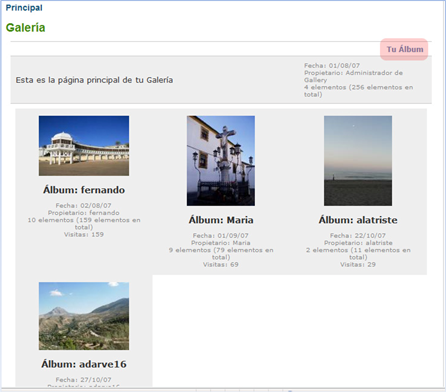Click the 'Álbum: alatriste' title

coord(358,220)
